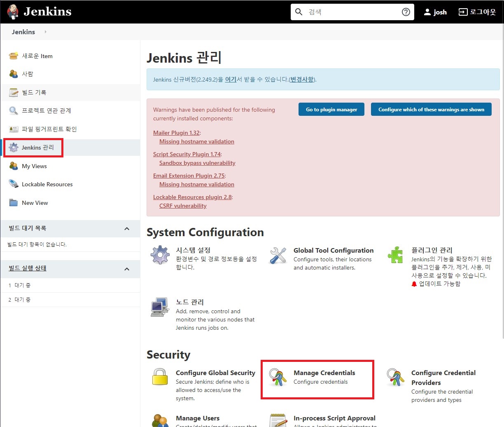
Task: Open Script Security Plugin 1.74 link
Action: (187, 154)
